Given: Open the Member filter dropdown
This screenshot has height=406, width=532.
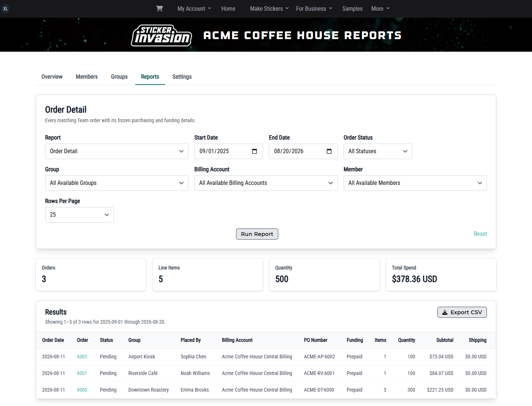Looking at the screenshot, I should [415, 183].
